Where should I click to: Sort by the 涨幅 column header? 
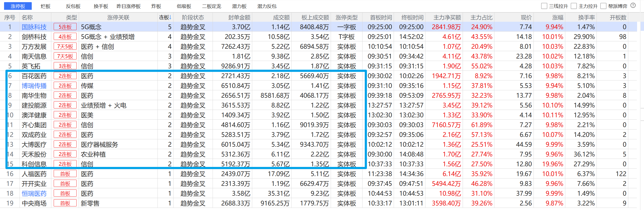[558, 17]
